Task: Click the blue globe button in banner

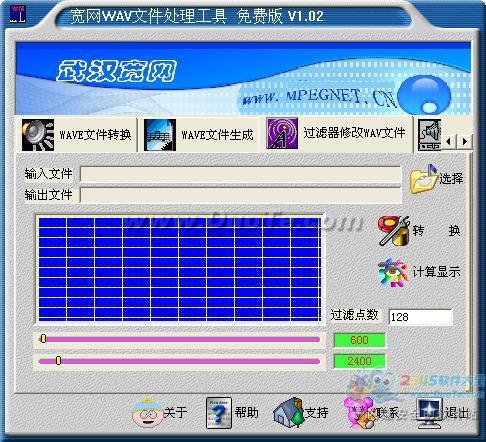Action: point(424,95)
